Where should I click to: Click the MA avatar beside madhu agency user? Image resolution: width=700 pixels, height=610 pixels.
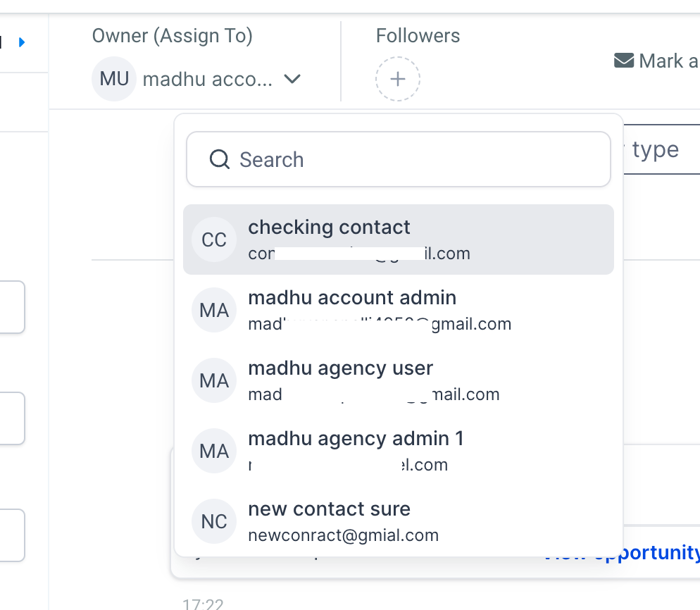(x=214, y=381)
